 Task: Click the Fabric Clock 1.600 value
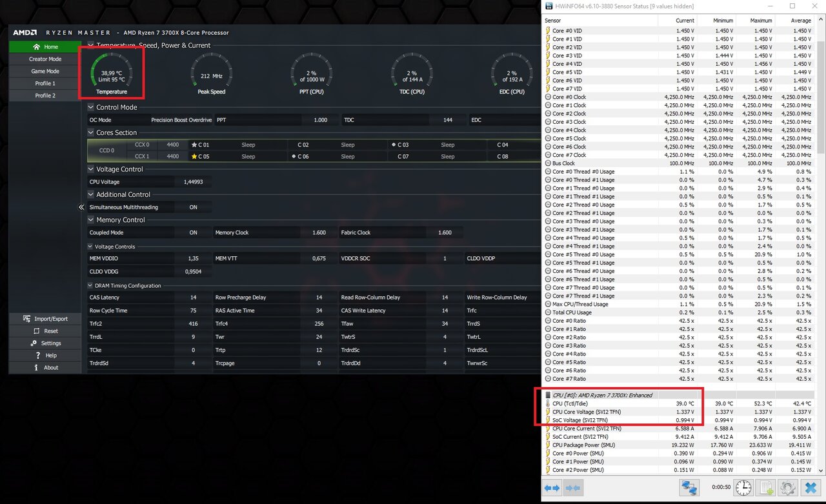[x=445, y=232]
